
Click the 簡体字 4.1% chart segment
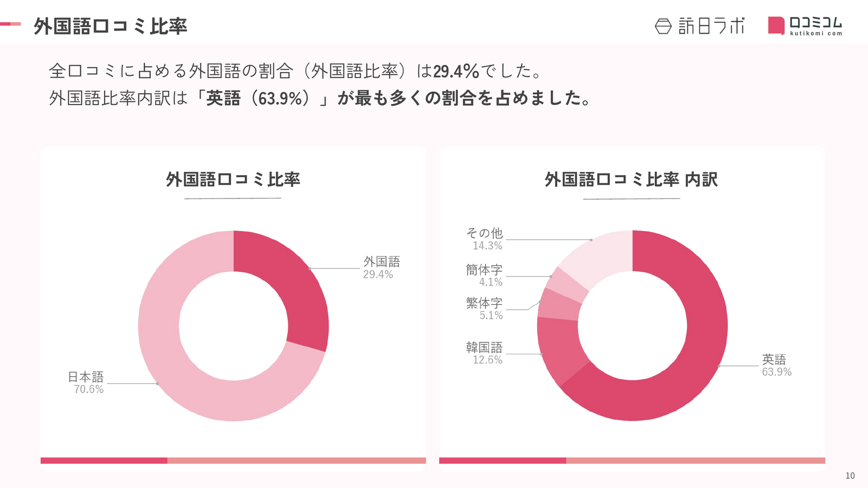(567, 284)
